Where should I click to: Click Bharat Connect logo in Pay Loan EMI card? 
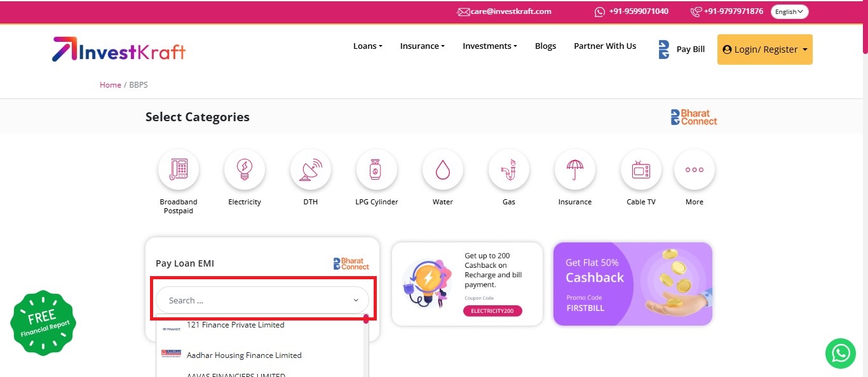point(351,264)
